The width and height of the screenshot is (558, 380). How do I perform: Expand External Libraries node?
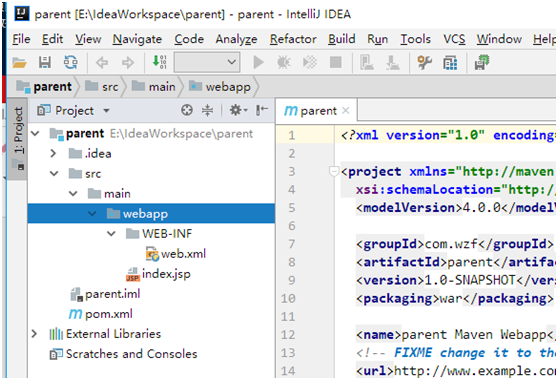(34, 334)
